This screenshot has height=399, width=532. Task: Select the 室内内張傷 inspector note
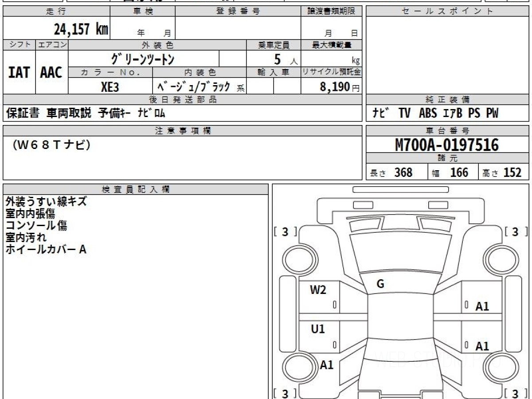tap(30, 213)
